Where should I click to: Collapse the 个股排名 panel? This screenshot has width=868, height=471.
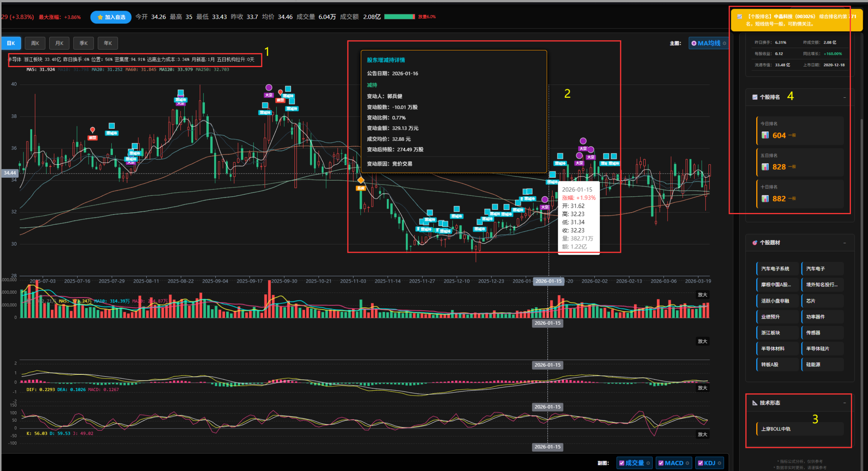pos(845,97)
